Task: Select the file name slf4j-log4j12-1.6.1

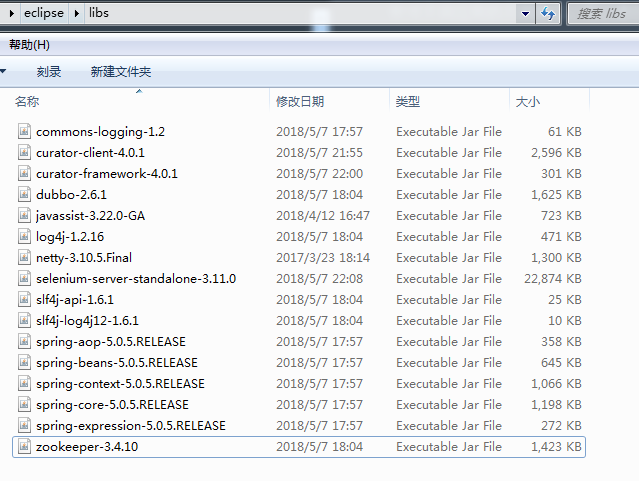Action: (x=87, y=321)
